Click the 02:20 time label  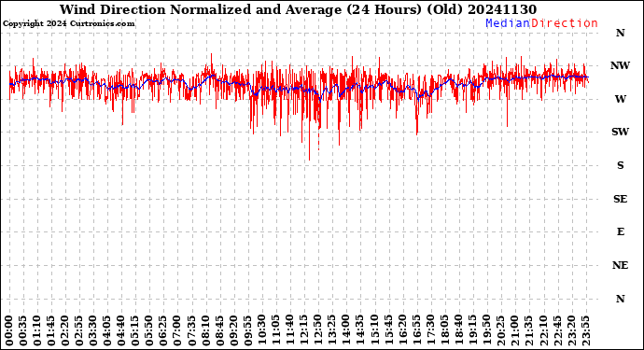[65, 330]
